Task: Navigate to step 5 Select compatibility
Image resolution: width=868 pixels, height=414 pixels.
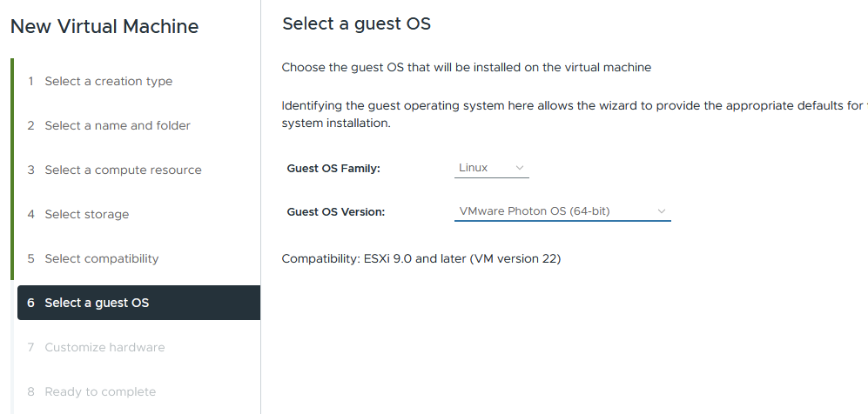Action: (102, 258)
